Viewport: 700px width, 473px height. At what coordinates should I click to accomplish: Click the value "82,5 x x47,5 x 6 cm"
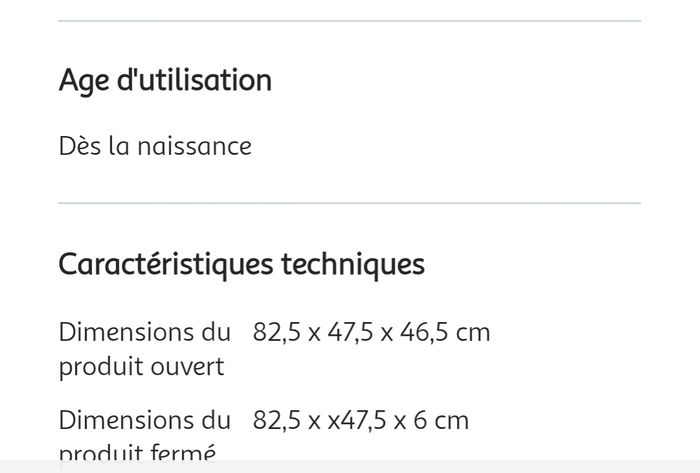(360, 420)
